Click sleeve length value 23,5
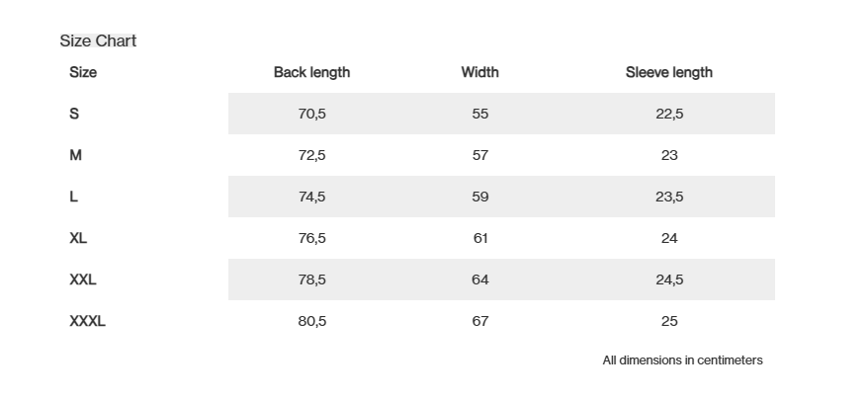868x399 pixels. (x=669, y=197)
